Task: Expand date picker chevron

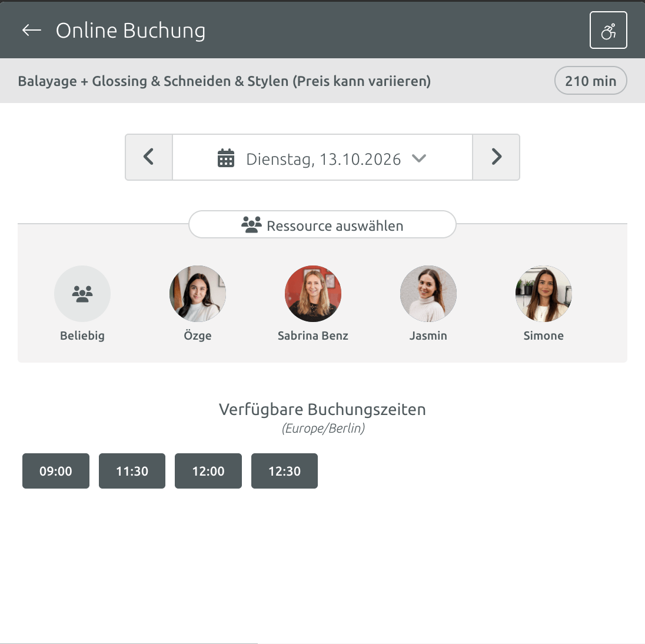Action: pyautogui.click(x=419, y=158)
